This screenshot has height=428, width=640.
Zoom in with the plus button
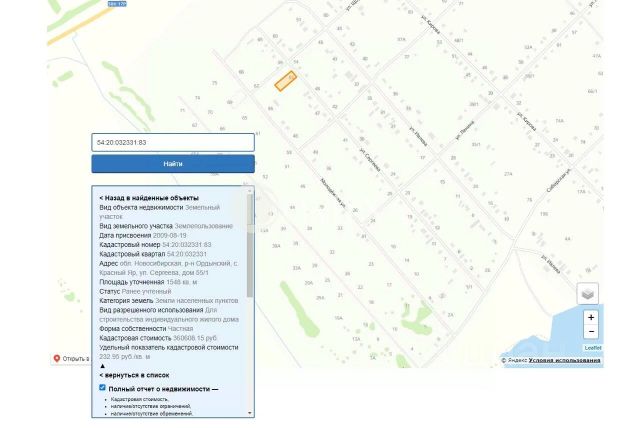point(591,317)
